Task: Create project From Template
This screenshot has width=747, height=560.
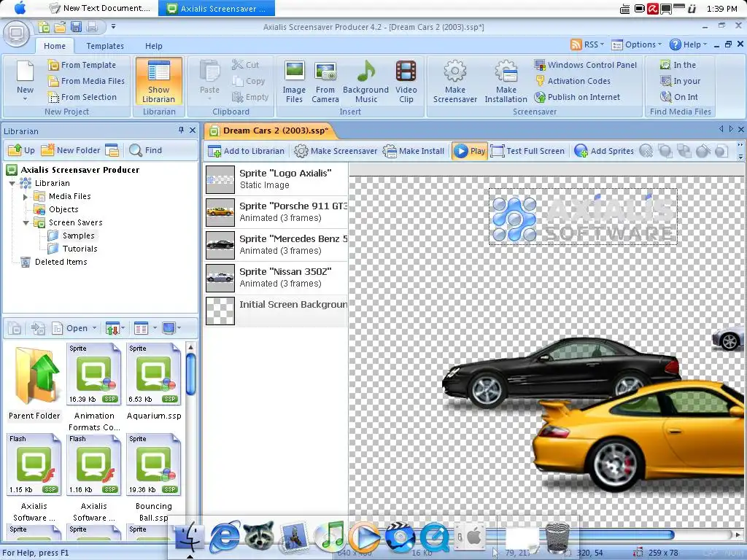Action: 82,65
